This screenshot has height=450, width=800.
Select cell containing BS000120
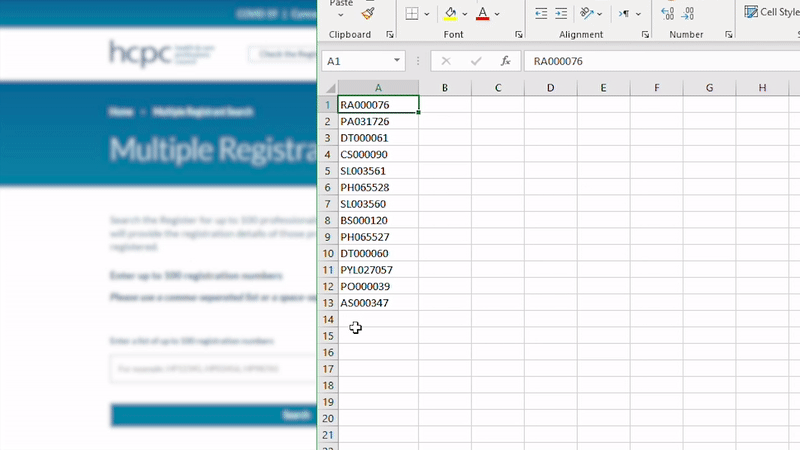[x=378, y=220]
